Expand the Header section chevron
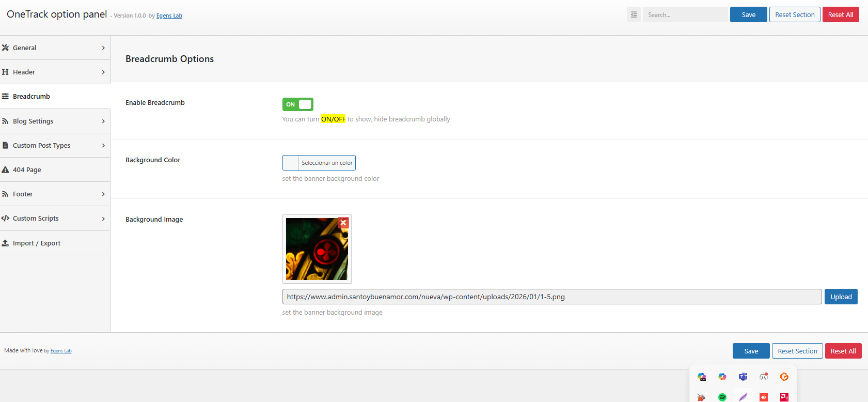868x402 pixels. coord(103,72)
